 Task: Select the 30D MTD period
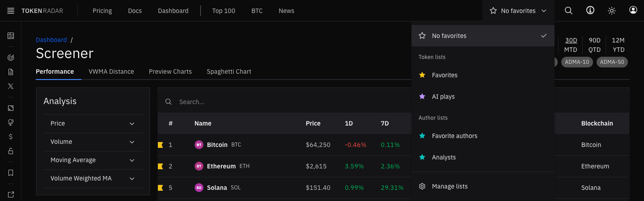(571, 45)
